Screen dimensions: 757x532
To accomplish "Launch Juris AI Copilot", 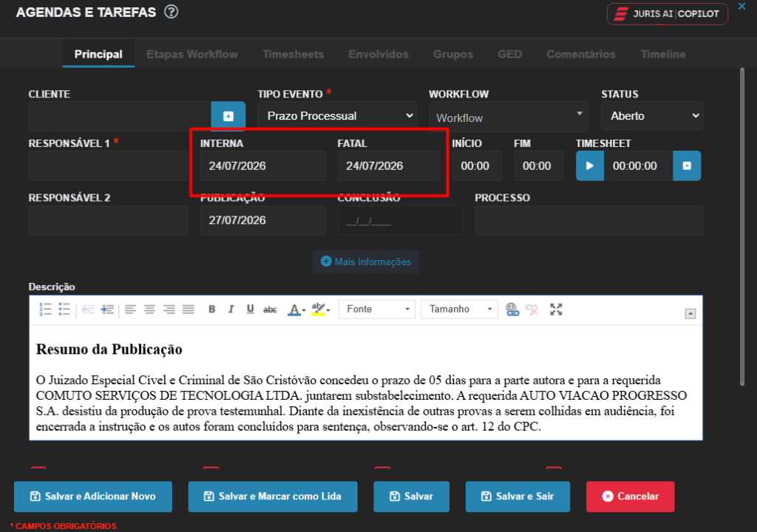I will coord(668,13).
